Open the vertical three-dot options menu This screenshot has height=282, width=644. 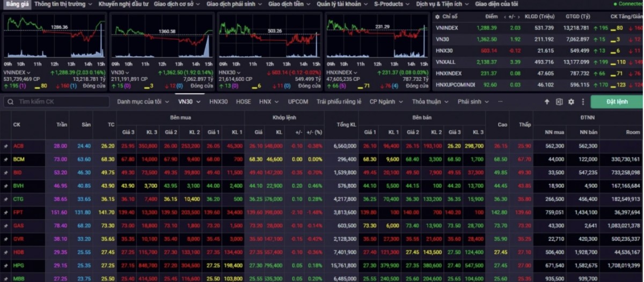click(x=582, y=102)
